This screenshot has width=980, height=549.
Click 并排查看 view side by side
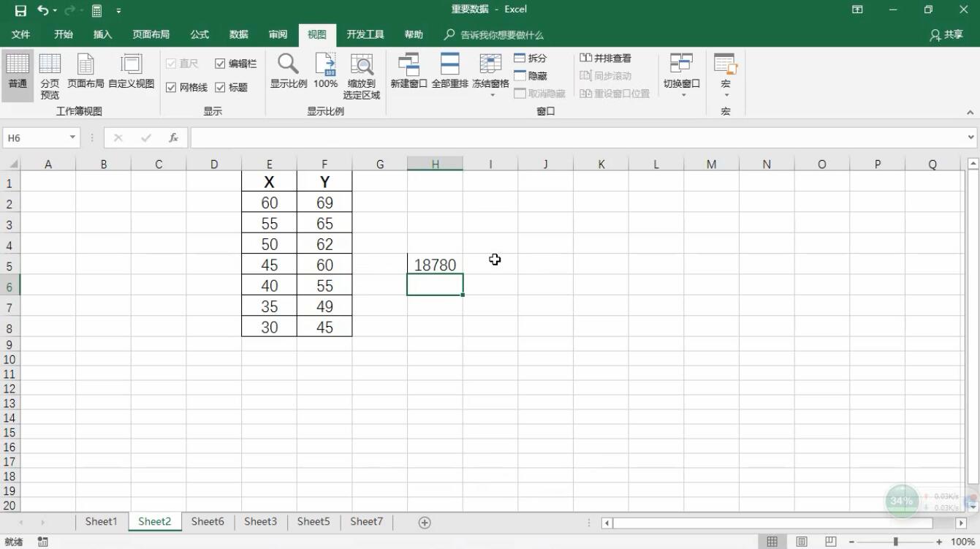tap(606, 58)
